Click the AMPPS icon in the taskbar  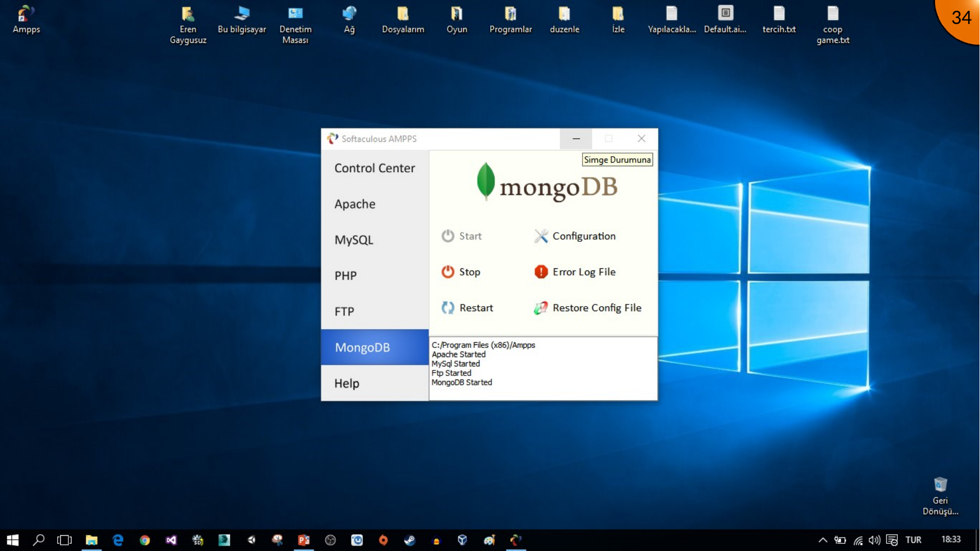[516, 540]
